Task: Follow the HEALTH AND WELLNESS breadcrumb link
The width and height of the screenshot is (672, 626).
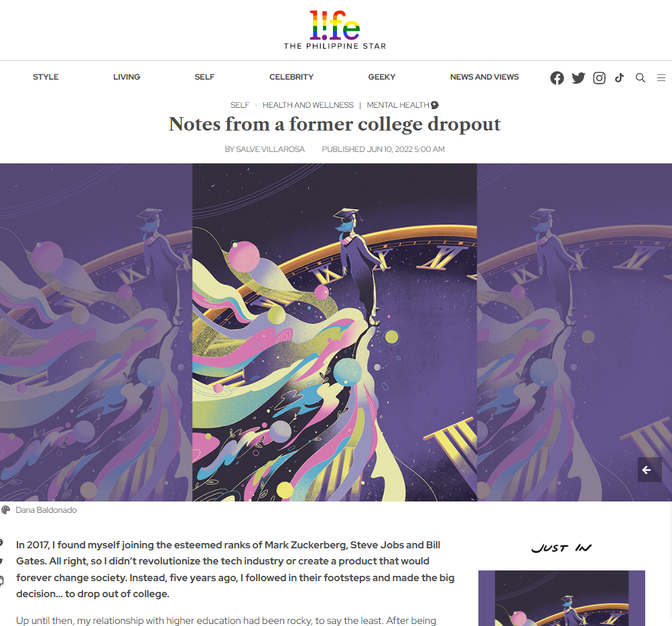Action: [308, 105]
